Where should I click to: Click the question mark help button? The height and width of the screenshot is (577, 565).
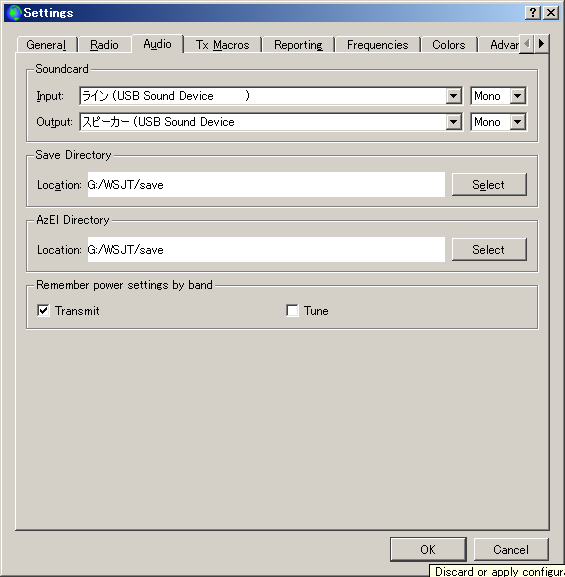point(533,13)
